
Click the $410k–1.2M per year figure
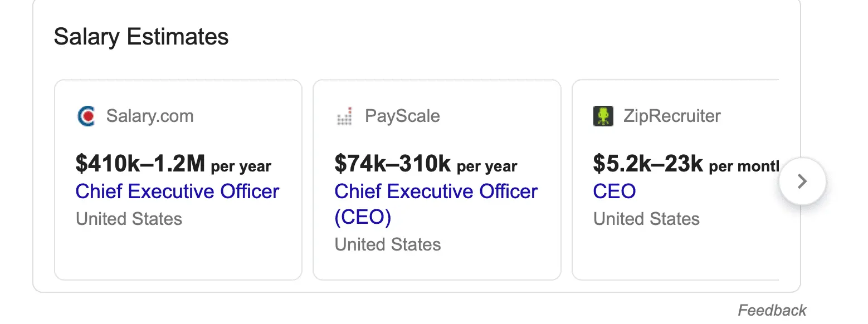(173, 164)
